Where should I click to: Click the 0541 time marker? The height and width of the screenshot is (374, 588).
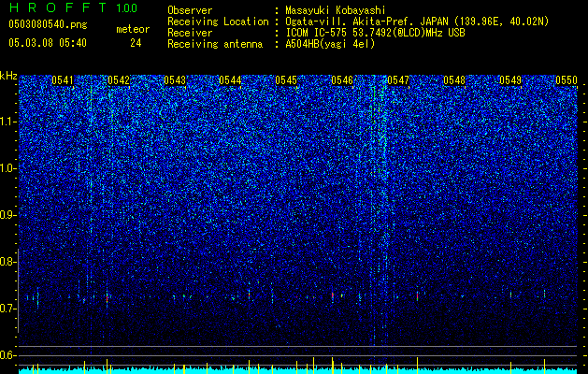pos(63,80)
